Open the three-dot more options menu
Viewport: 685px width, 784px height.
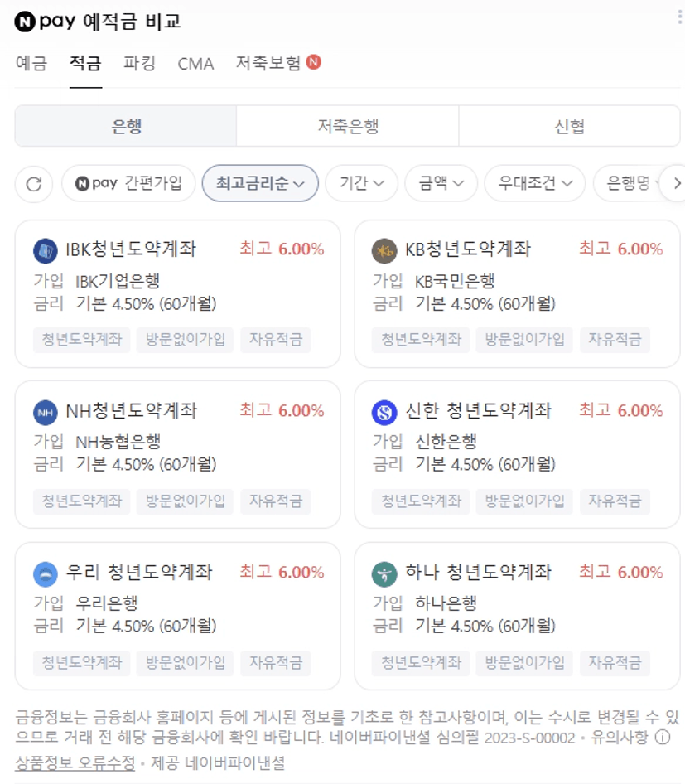[679, 18]
